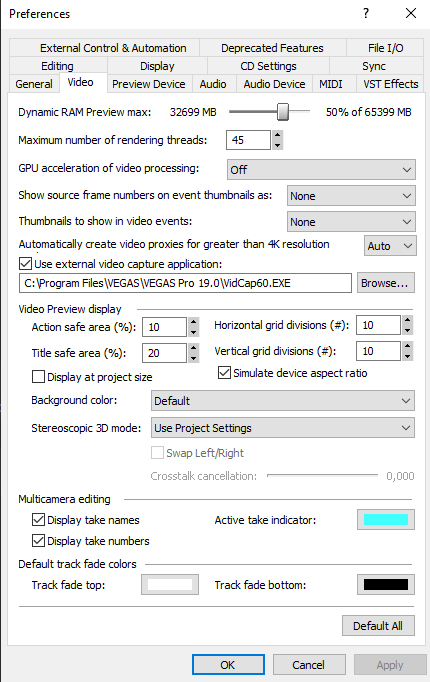This screenshot has height=682, width=430.
Task: Expand Background color dropdown
Action: [283, 401]
